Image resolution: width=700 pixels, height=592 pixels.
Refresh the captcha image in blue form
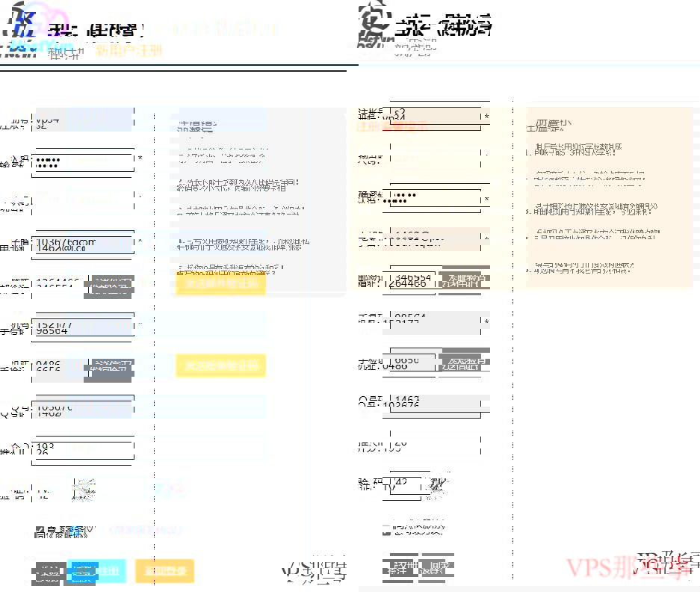click(x=84, y=490)
